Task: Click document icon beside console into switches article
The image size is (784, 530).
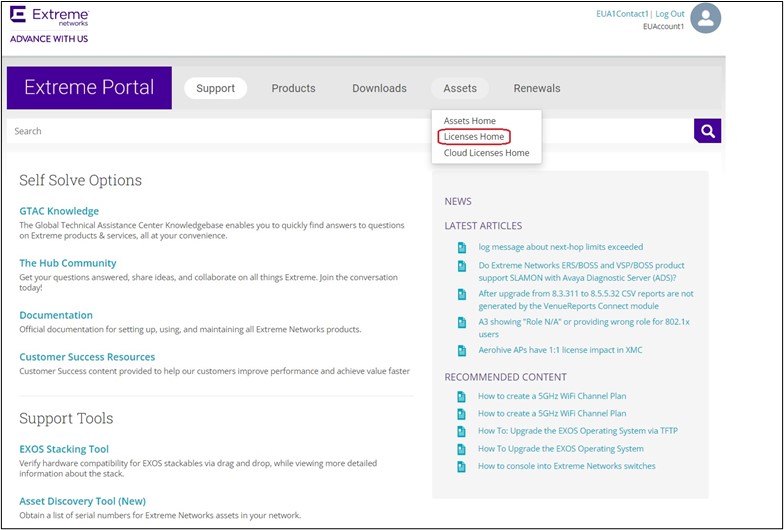Action: [462, 466]
